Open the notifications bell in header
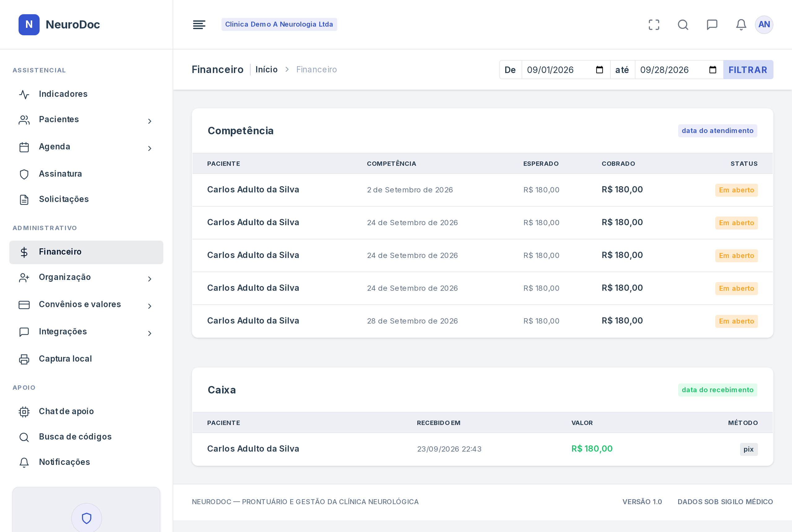Image resolution: width=792 pixels, height=532 pixels. pyautogui.click(x=741, y=24)
